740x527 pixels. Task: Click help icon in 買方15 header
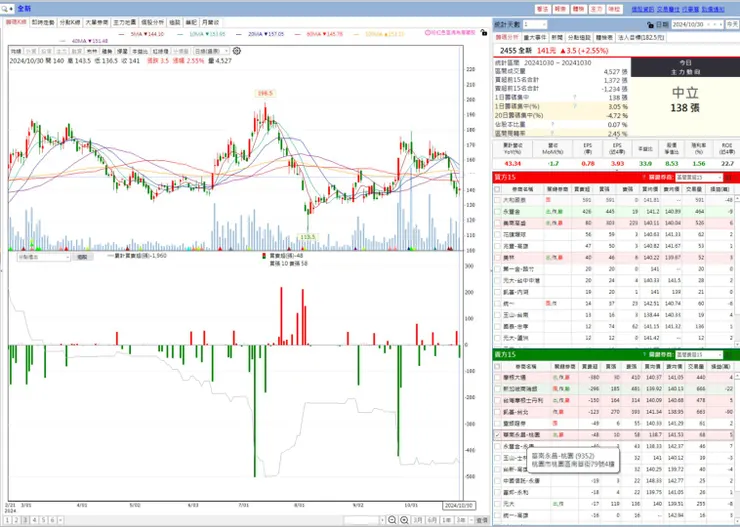coord(644,177)
